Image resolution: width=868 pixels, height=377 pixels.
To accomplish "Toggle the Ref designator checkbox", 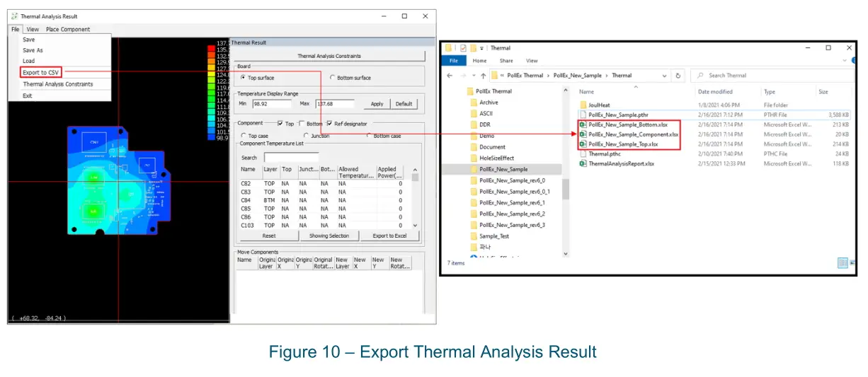I will coord(329,124).
